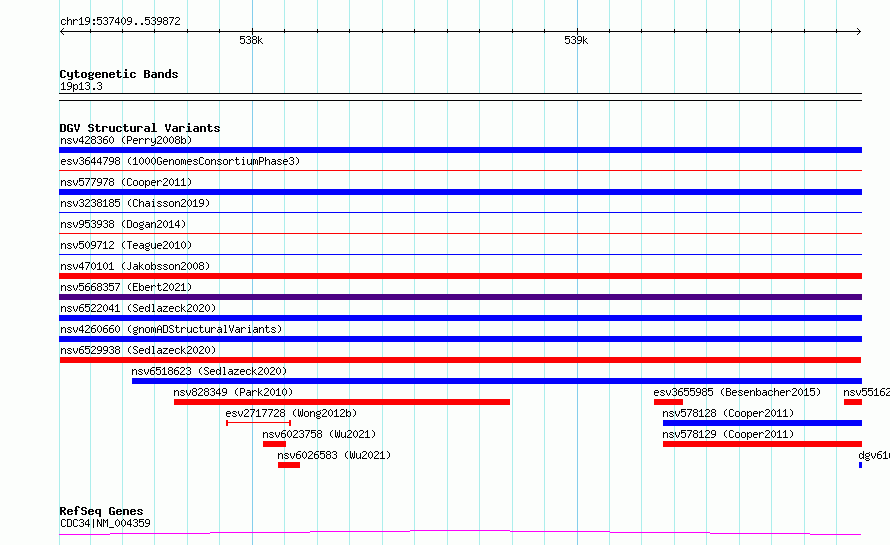Select the blue bar under nsv578128

click(762, 423)
